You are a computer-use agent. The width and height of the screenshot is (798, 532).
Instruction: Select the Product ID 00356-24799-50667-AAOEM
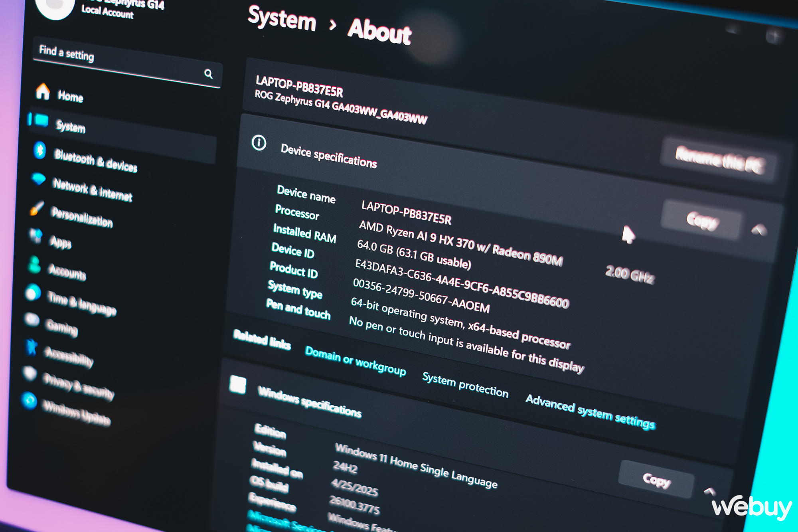pos(421,296)
